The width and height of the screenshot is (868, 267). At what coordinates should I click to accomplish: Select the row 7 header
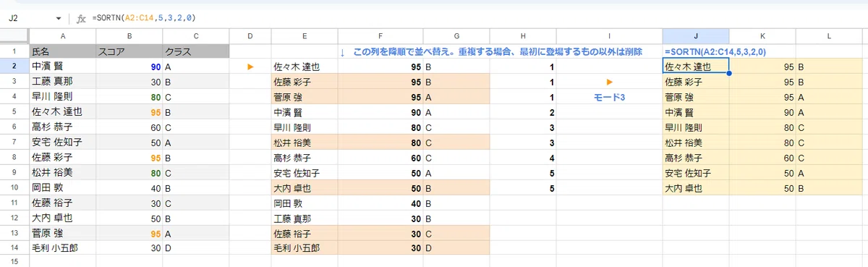pyautogui.click(x=14, y=143)
